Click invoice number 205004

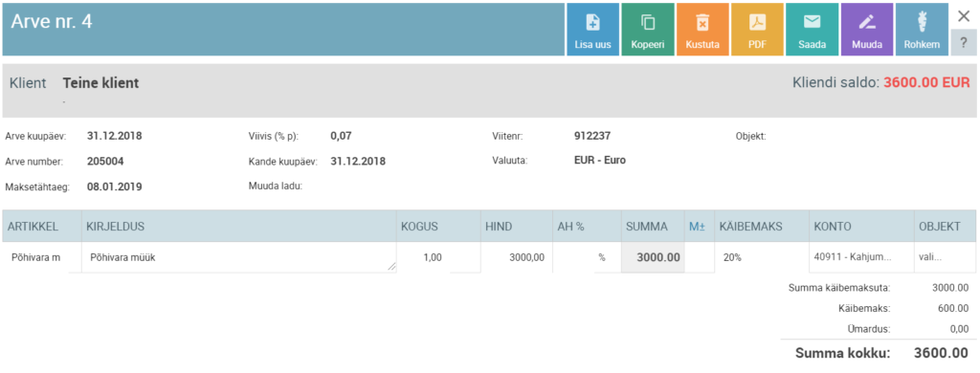[105, 162]
